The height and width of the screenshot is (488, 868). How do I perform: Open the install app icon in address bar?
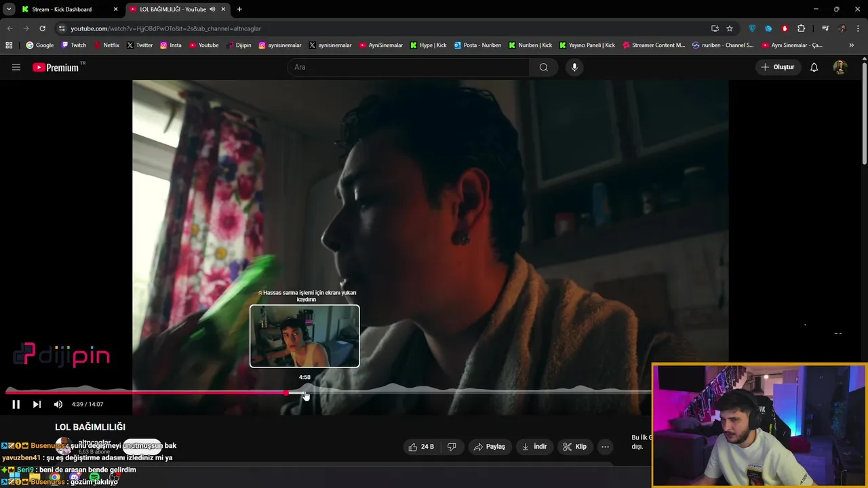coord(715,28)
